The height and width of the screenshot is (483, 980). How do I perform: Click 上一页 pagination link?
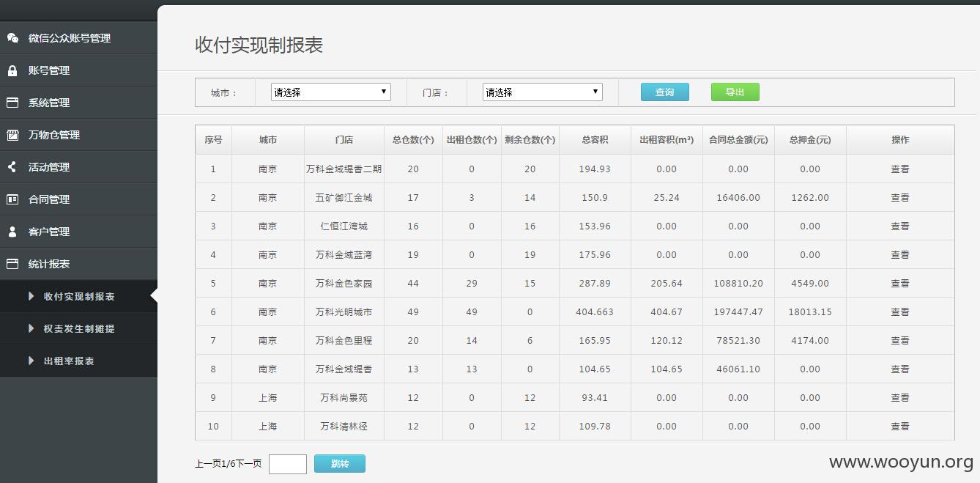coord(208,463)
